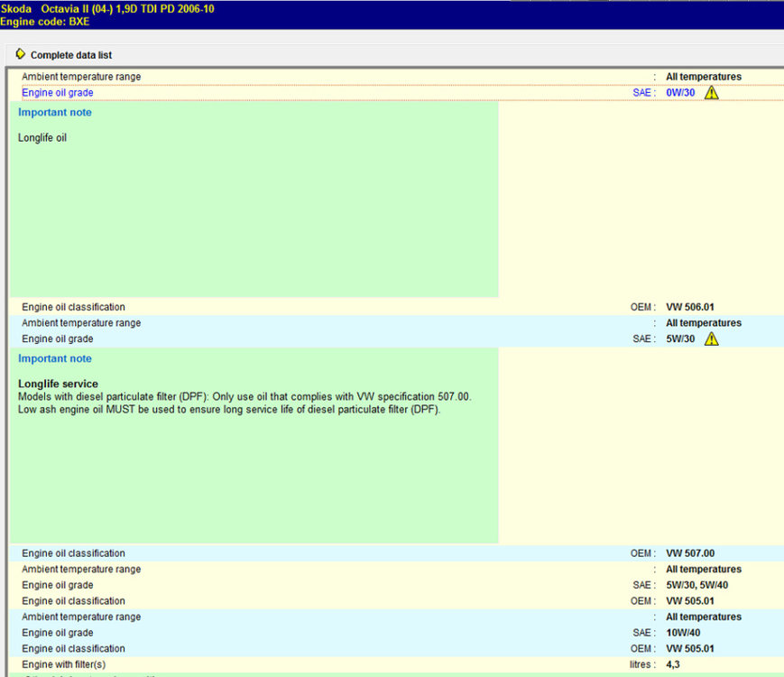Click the Skoda Octavia II title text
The height and width of the screenshot is (677, 784).
tap(107, 8)
